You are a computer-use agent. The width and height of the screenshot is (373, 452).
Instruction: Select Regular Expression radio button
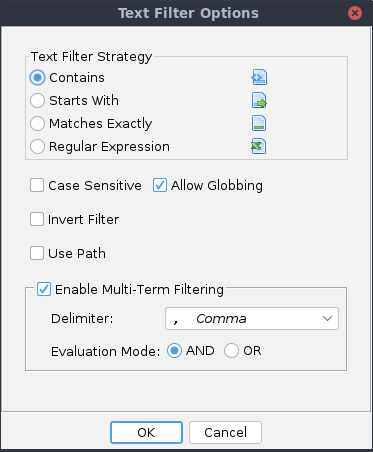[x=37, y=147]
